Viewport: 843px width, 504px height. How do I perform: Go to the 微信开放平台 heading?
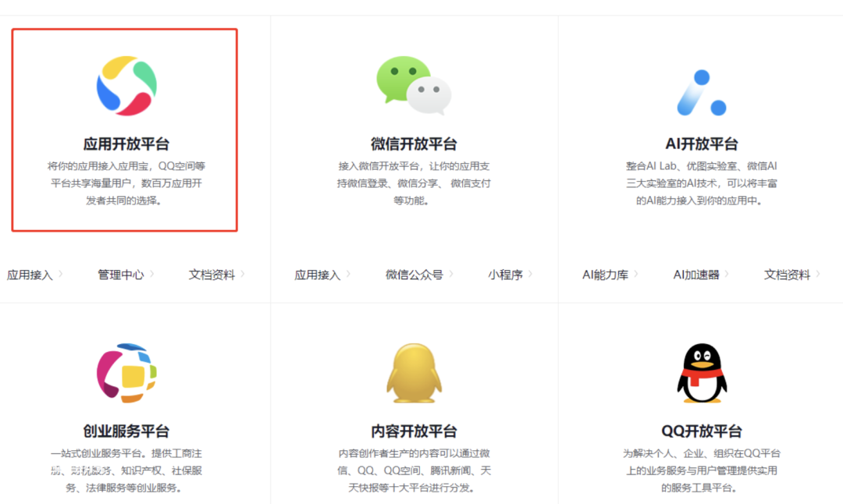tap(414, 144)
